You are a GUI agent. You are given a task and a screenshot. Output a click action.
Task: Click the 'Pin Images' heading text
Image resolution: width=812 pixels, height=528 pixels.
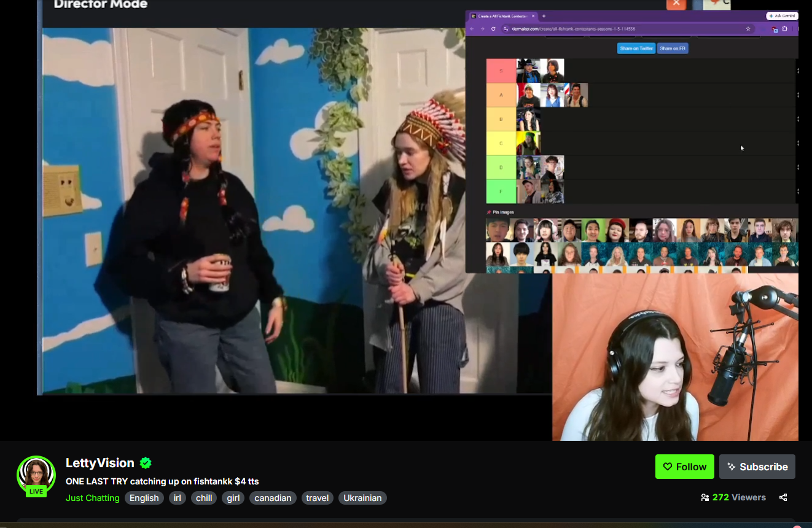tap(504, 212)
